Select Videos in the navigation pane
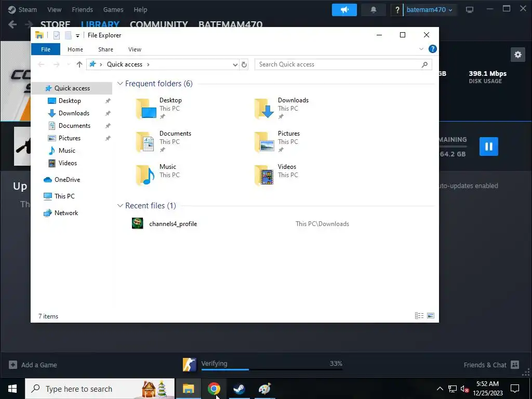 (68, 163)
